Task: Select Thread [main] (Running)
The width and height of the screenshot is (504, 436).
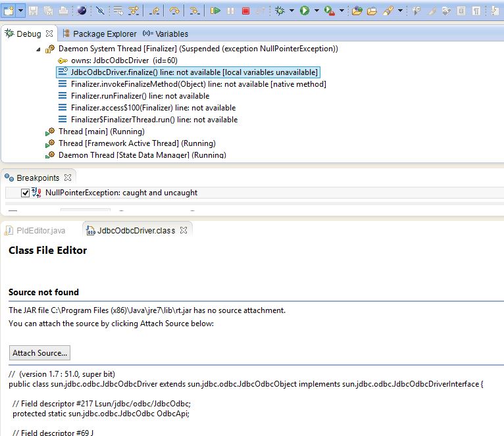Action: pyautogui.click(x=95, y=132)
